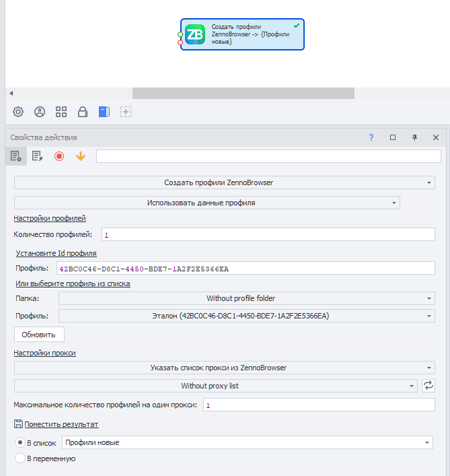Click the gear settings icon in the bottom toolbar
This screenshot has width=450, height=476.
[x=18, y=112]
